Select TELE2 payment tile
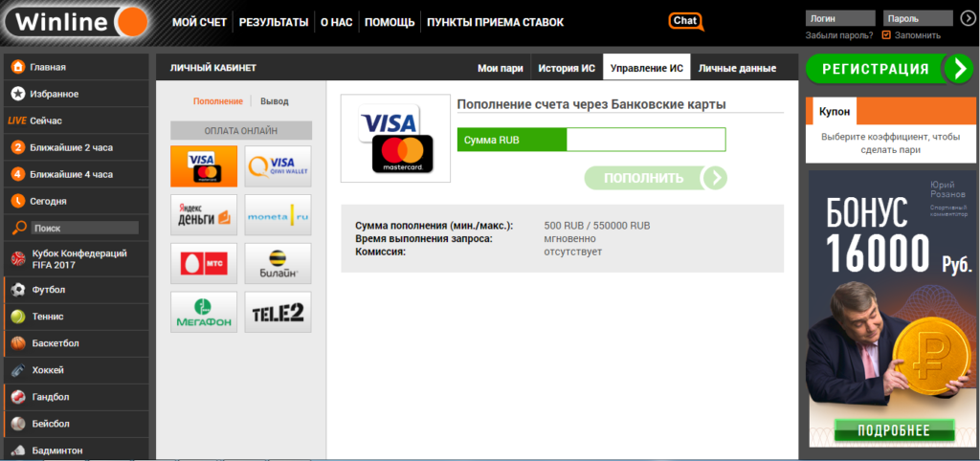 [x=278, y=313]
